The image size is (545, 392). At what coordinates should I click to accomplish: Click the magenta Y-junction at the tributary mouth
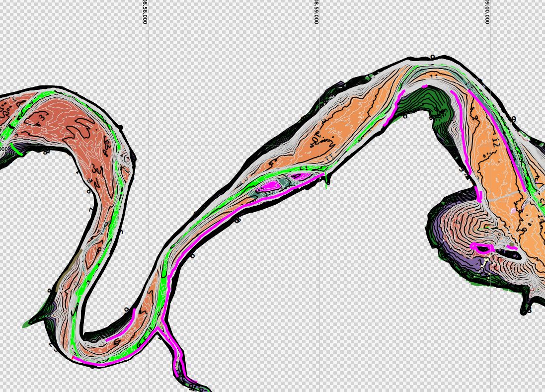click(159, 328)
